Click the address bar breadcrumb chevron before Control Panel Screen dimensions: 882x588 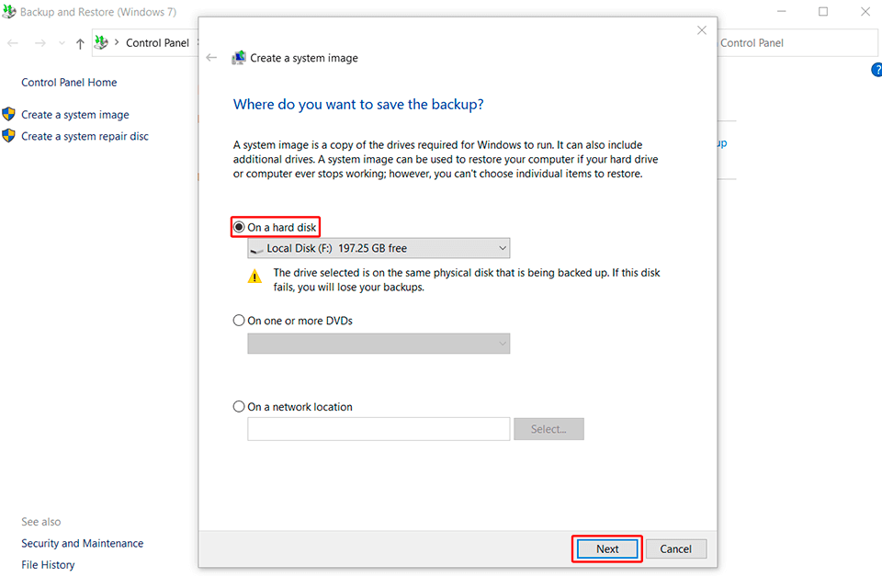[x=117, y=42]
